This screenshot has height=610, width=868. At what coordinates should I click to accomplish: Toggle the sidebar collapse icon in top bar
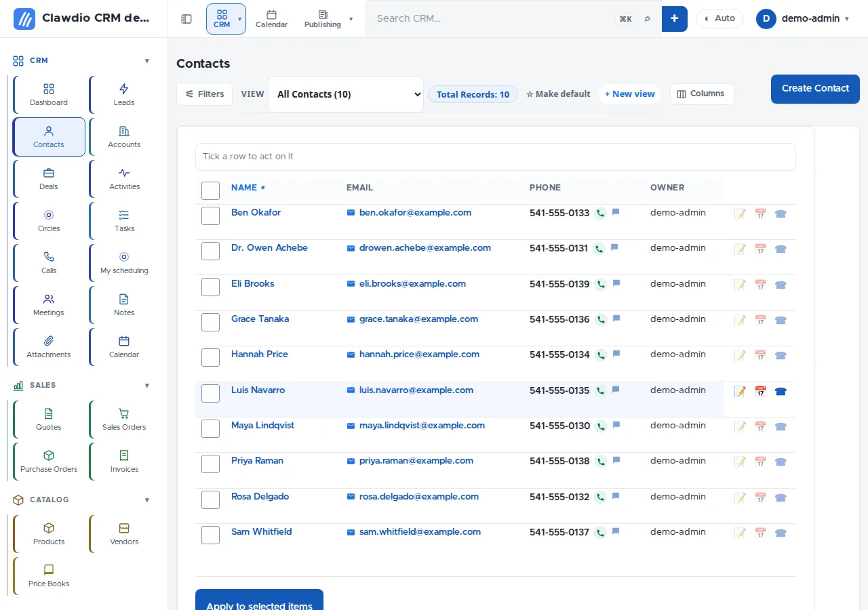click(x=186, y=19)
